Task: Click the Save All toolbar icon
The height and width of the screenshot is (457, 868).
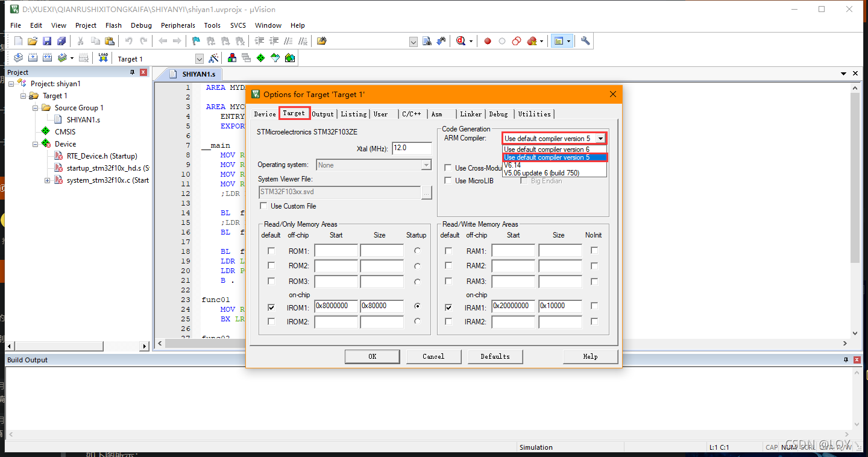Action: pyautogui.click(x=61, y=41)
